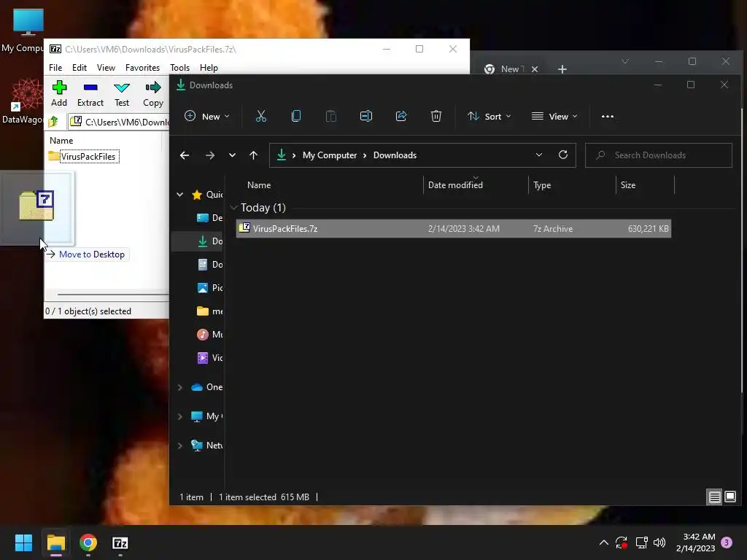The height and width of the screenshot is (560, 747).
Task: Navigate forward in Explorer
Action: point(209,155)
